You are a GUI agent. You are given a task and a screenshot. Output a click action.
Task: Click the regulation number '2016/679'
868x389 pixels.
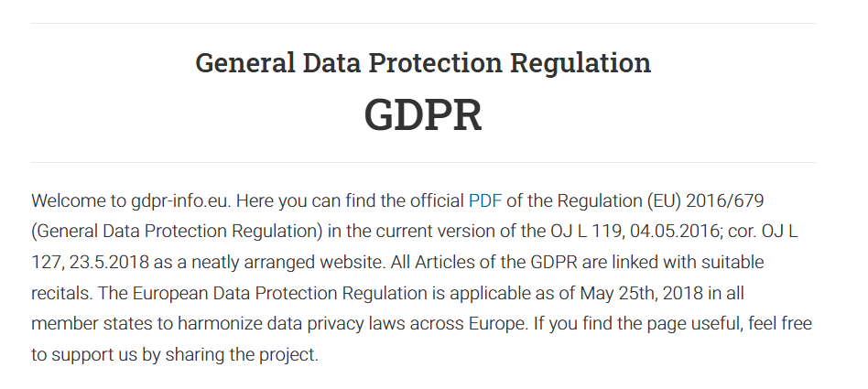(725, 200)
